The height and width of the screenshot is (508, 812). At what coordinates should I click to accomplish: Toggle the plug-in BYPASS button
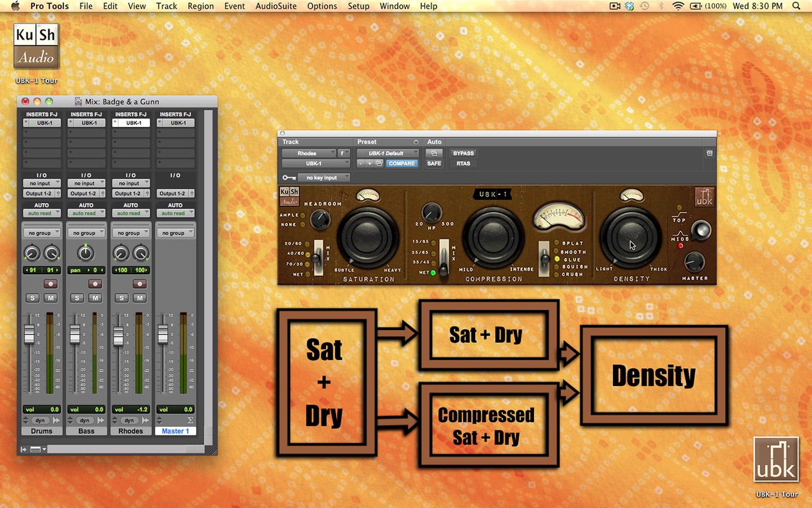(463, 153)
